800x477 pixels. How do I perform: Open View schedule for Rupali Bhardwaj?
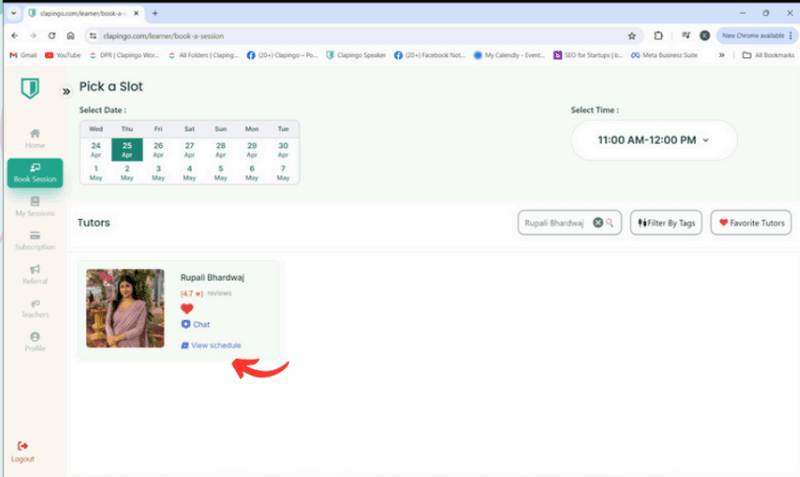215,345
